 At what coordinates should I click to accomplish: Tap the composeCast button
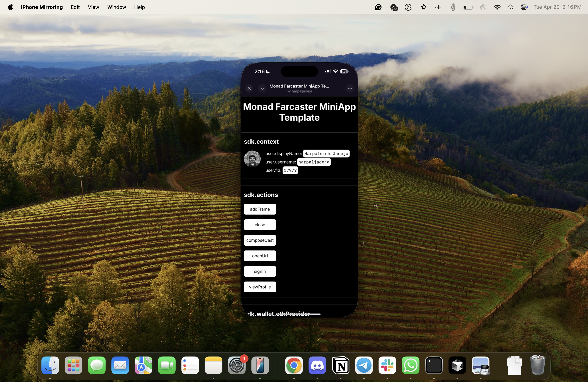coord(260,240)
